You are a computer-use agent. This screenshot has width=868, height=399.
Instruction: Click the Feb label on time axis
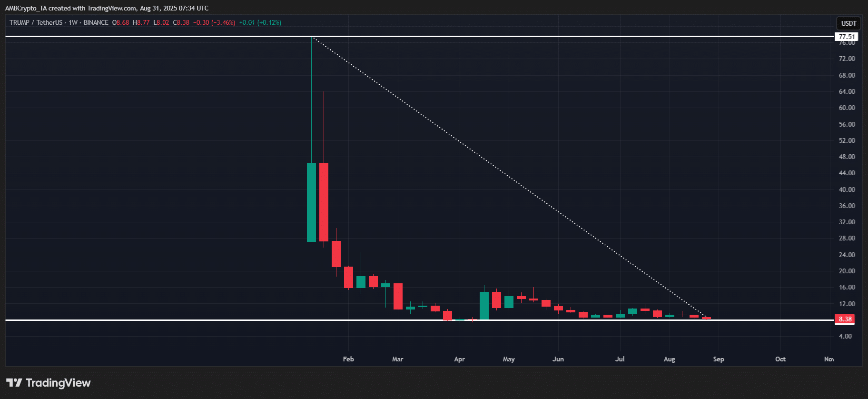348,359
